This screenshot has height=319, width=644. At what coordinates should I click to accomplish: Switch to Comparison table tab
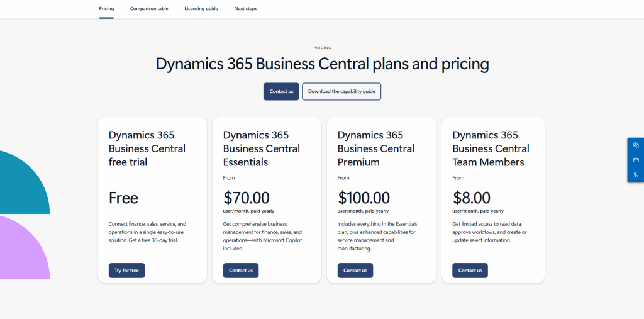(149, 9)
